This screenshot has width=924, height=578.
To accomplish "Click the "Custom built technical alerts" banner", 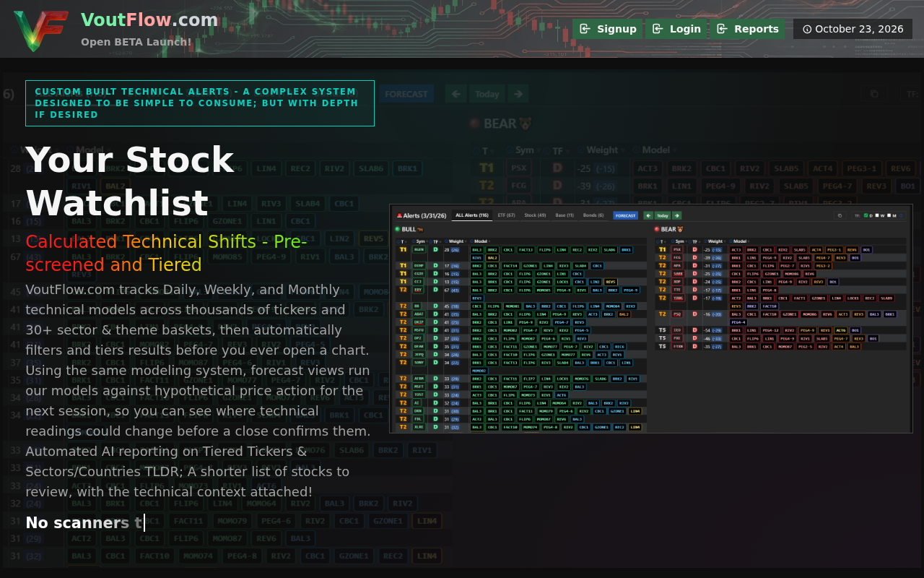I will 200,103.
